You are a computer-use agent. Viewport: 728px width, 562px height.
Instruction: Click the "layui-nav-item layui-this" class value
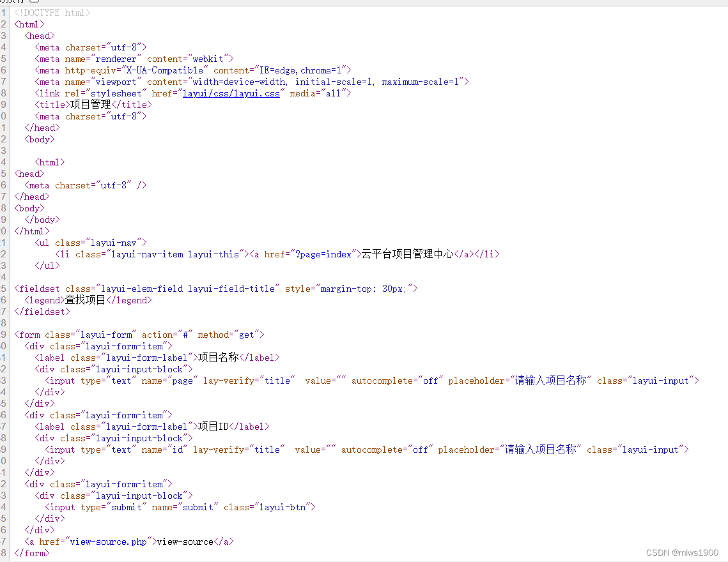(175, 254)
